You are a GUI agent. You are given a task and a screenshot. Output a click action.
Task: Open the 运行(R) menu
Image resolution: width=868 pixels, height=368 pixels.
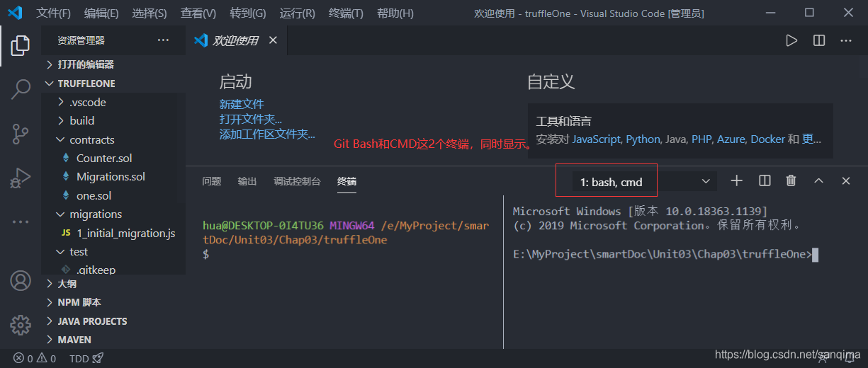[x=298, y=13]
